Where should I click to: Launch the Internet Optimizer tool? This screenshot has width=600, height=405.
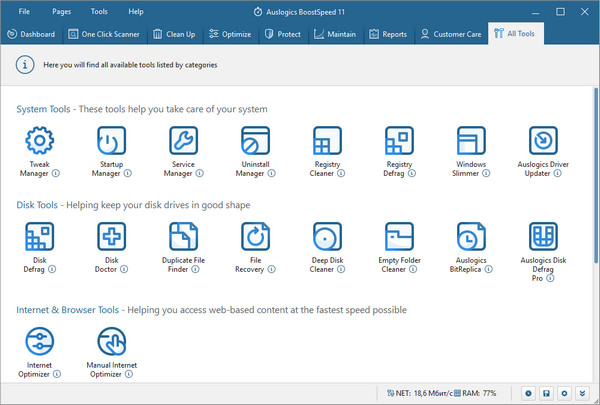pyautogui.click(x=40, y=343)
